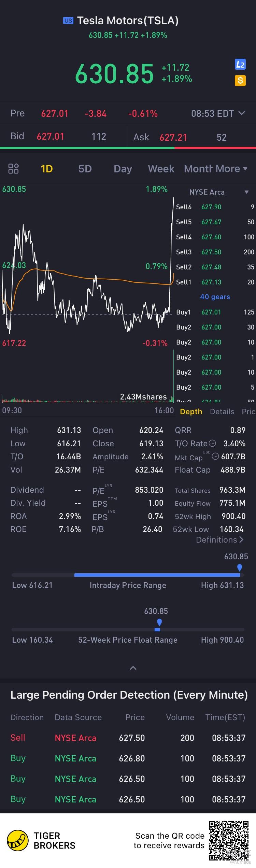This screenshot has width=256, height=868.
Task: Tap the Buy1 627.01 order row
Action: coord(215,312)
